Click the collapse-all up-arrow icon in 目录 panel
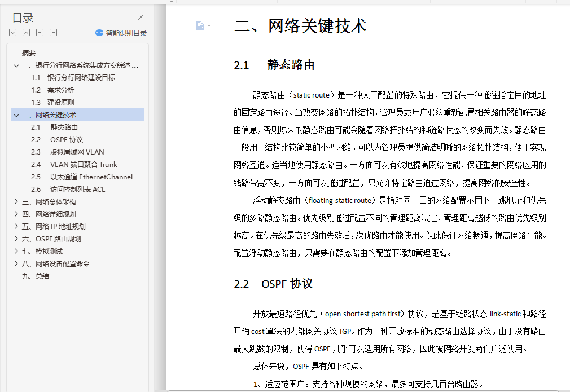This screenshot has height=392, width=570. 26,33
